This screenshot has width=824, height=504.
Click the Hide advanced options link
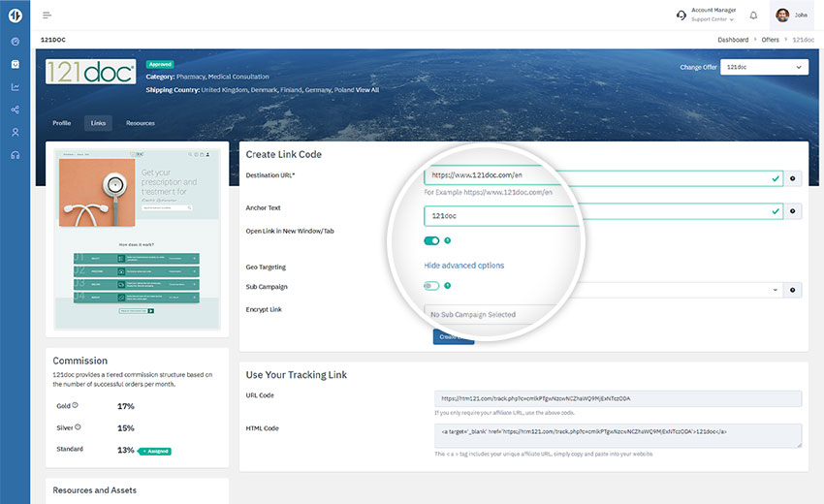(463, 265)
